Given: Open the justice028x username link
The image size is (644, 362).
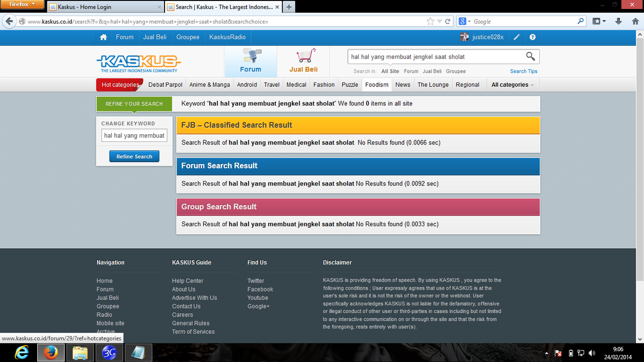Looking at the screenshot, I should pyautogui.click(x=488, y=37).
